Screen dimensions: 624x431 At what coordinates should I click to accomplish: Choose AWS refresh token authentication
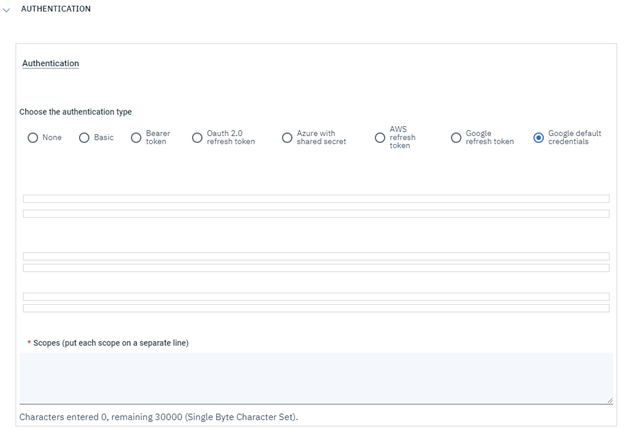click(380, 138)
